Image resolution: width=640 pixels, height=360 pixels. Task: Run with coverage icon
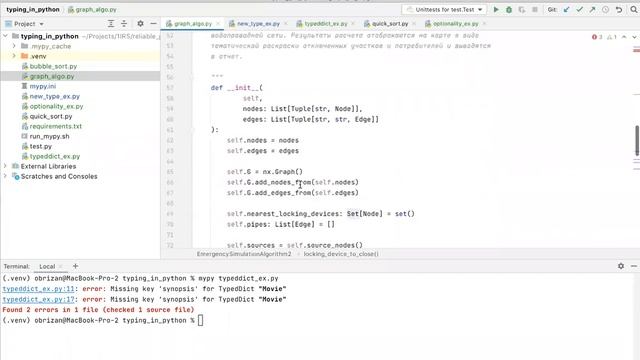point(522,9)
